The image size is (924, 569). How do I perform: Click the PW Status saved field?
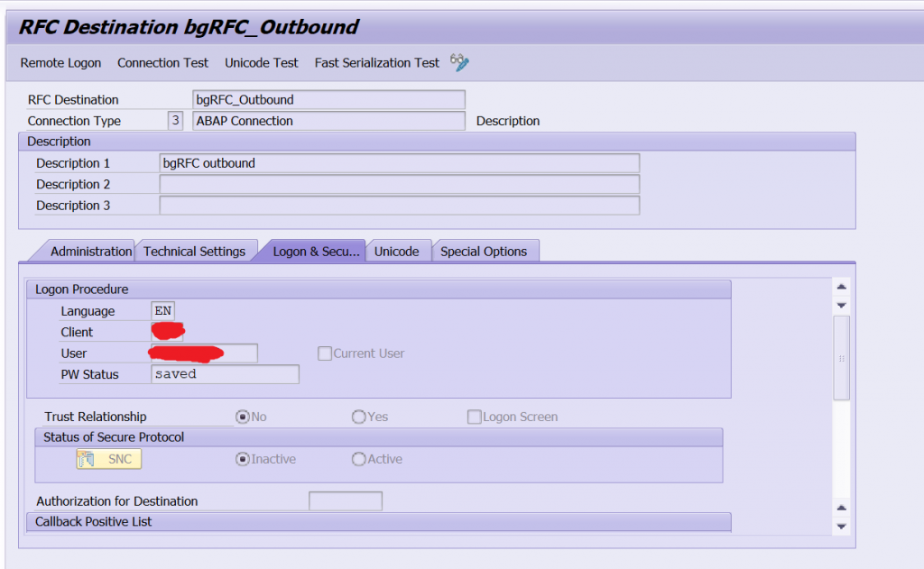(225, 374)
